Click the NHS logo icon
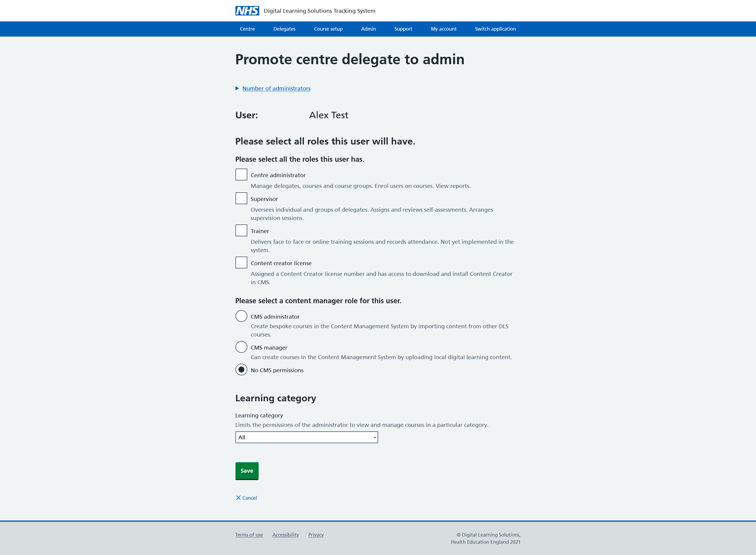Image resolution: width=756 pixels, height=555 pixels. coord(247,11)
